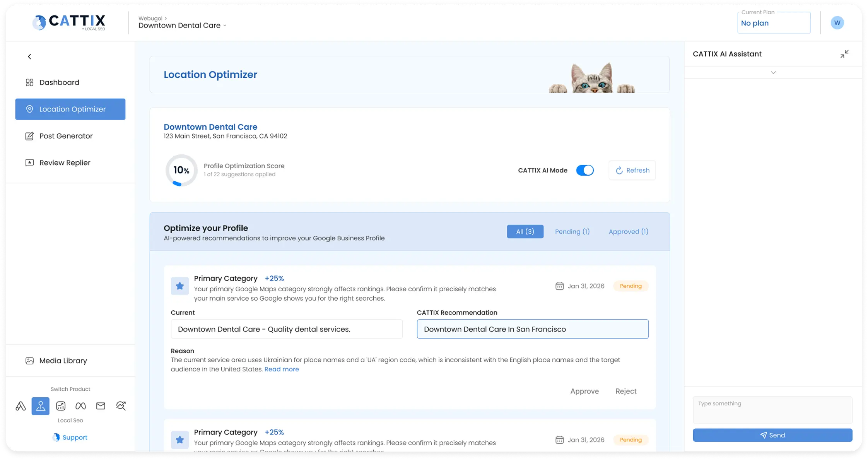
Task: Select Location Optimizer in sidebar
Action: click(70, 109)
